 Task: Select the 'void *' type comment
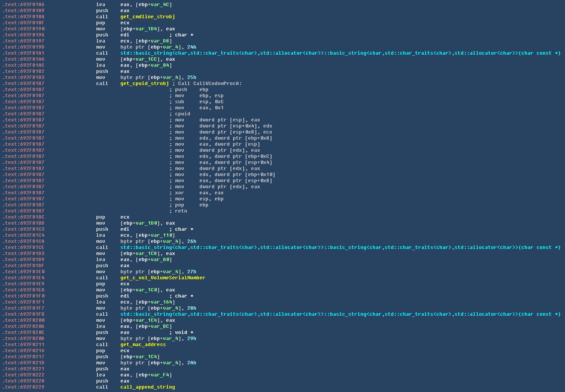(184, 332)
